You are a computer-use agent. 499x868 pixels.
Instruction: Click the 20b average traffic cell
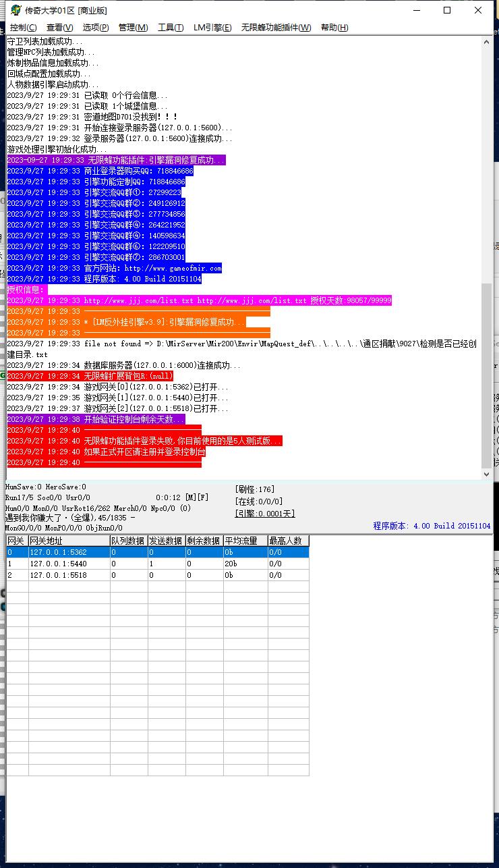coord(245,564)
